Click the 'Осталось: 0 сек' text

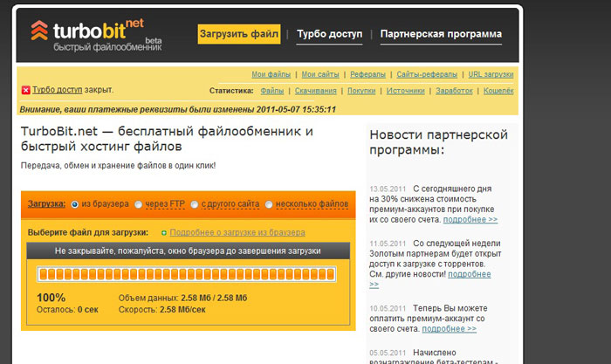click(67, 310)
